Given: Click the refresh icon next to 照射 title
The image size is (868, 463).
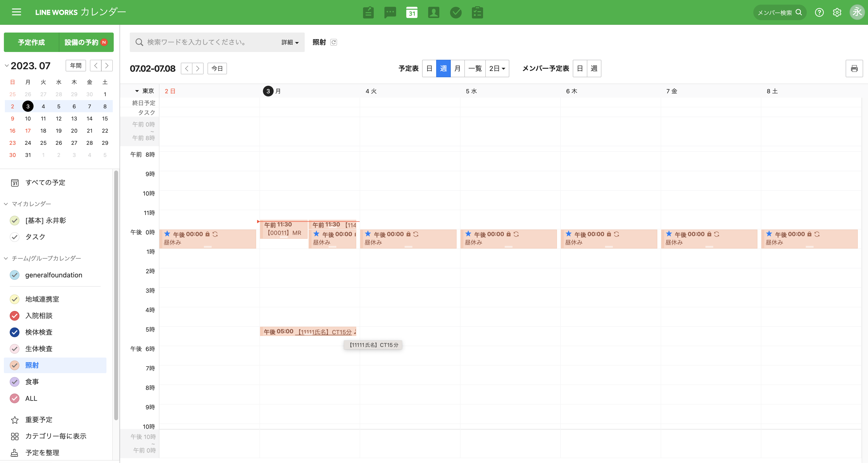Looking at the screenshot, I should (x=334, y=42).
